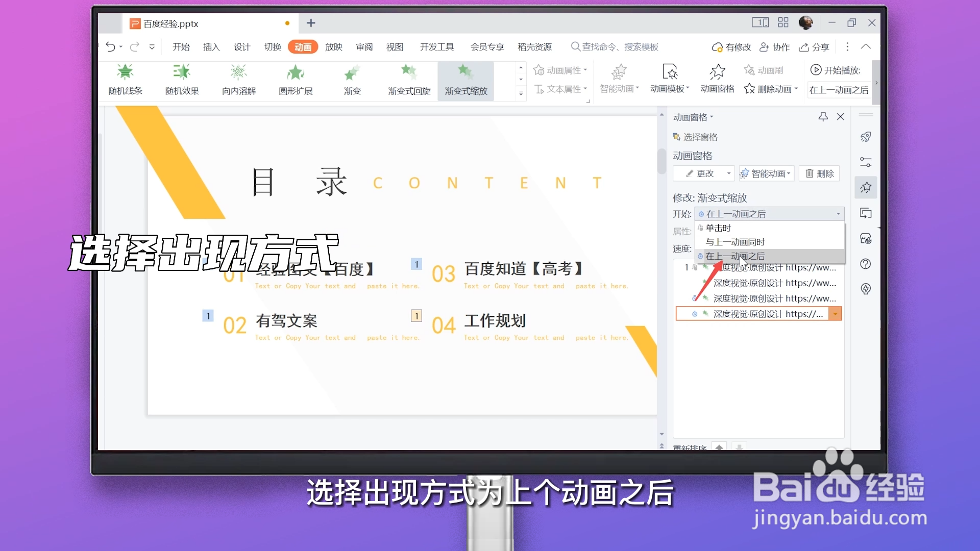Image resolution: width=980 pixels, height=551 pixels.
Task: Select the 渐变 animation effect
Action: [x=352, y=81]
